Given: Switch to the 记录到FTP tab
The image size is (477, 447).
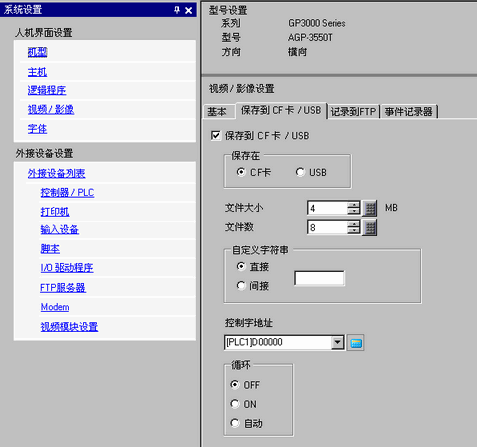Looking at the screenshot, I should pos(353,112).
